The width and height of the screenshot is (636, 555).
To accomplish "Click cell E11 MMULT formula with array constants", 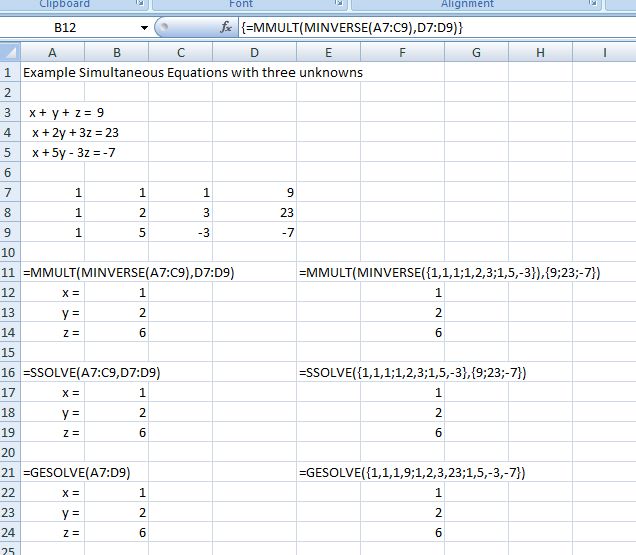I will point(449,273).
